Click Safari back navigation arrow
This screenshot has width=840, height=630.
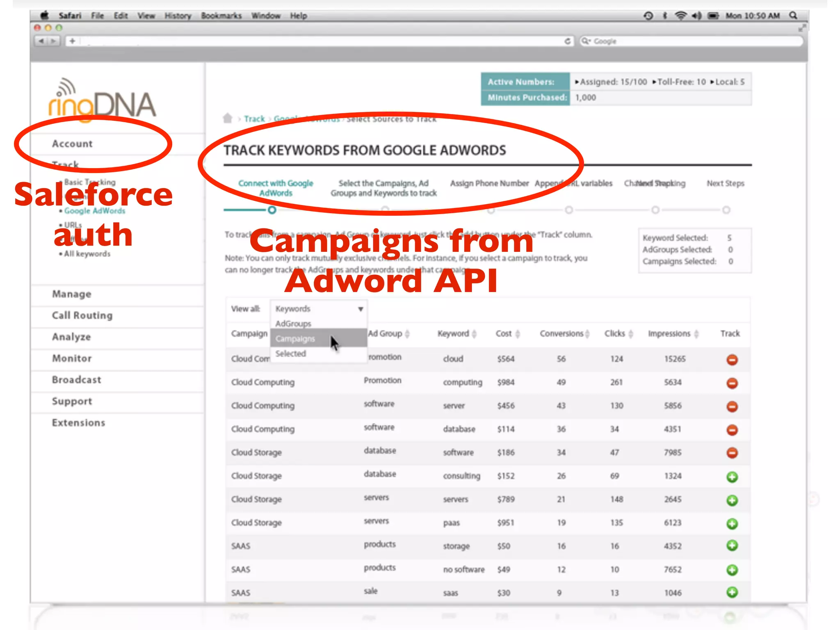41,41
